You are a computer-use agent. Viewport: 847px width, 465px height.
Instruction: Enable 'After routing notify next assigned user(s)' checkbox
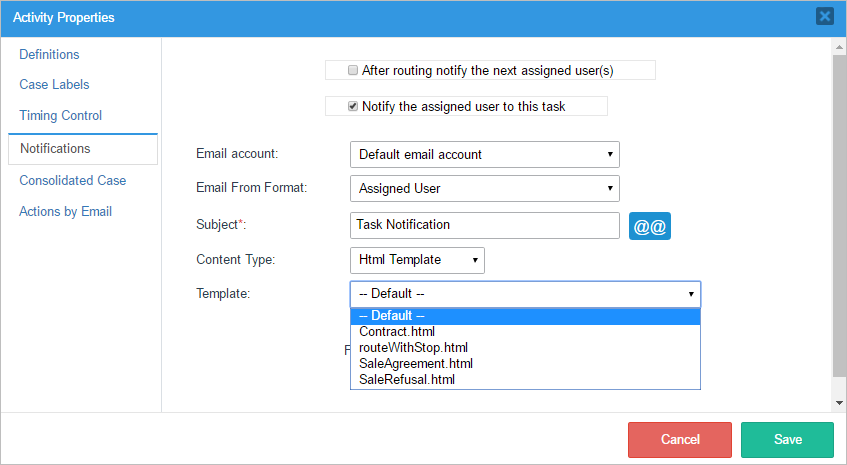(353, 70)
